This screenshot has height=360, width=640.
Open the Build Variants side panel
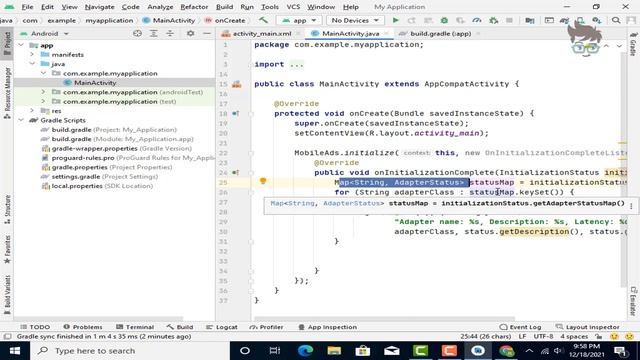[7, 295]
